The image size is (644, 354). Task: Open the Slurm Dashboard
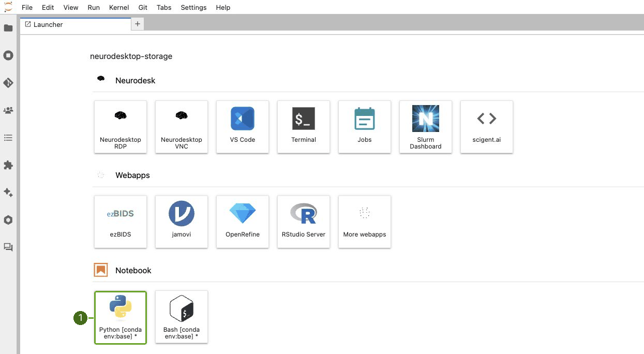(426, 127)
